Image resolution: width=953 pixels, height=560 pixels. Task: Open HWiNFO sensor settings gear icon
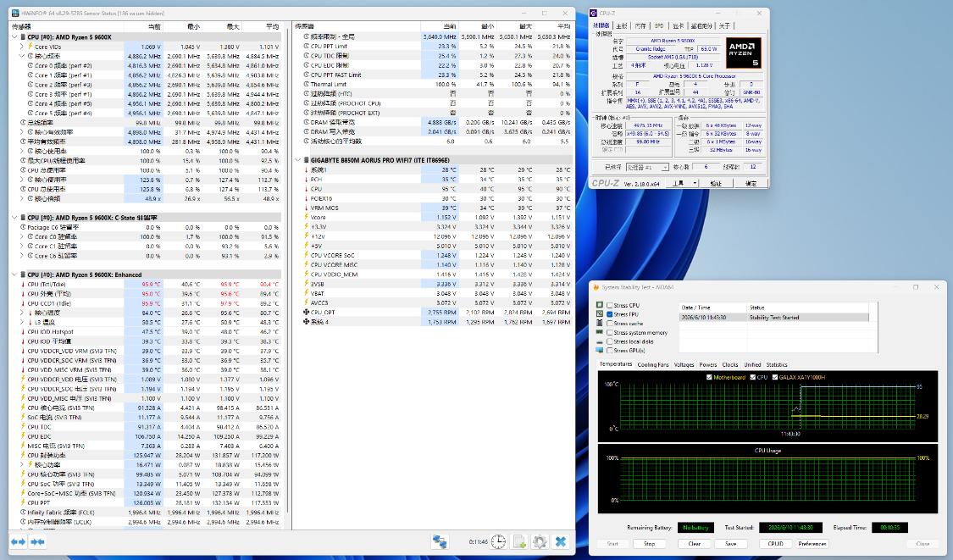(x=540, y=541)
